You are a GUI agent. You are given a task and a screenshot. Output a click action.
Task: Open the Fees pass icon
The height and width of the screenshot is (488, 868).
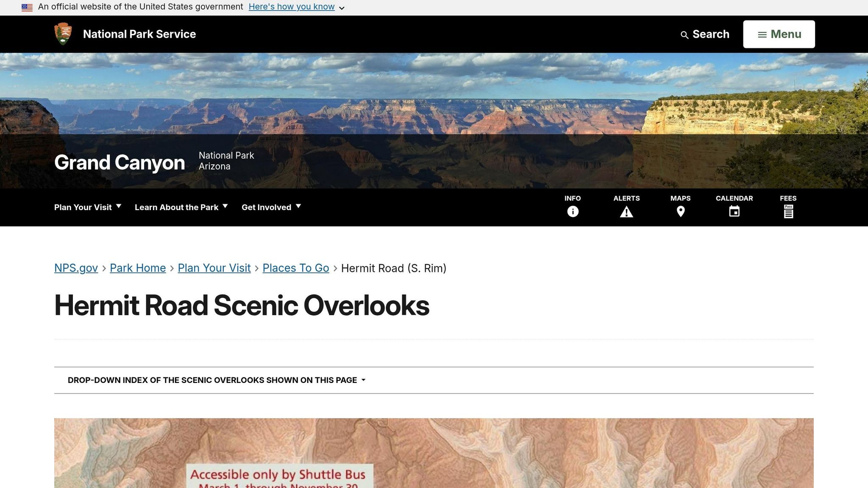click(788, 211)
